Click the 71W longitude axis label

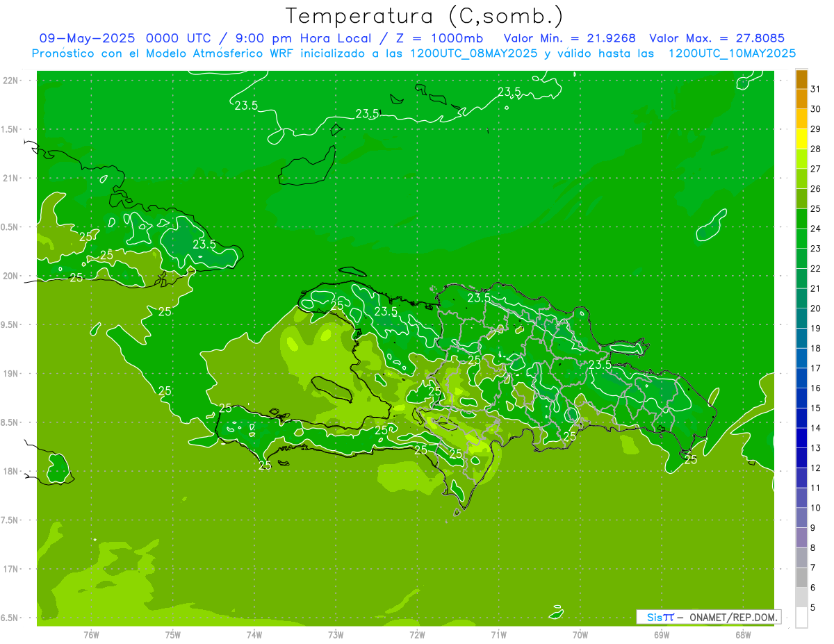point(498,635)
